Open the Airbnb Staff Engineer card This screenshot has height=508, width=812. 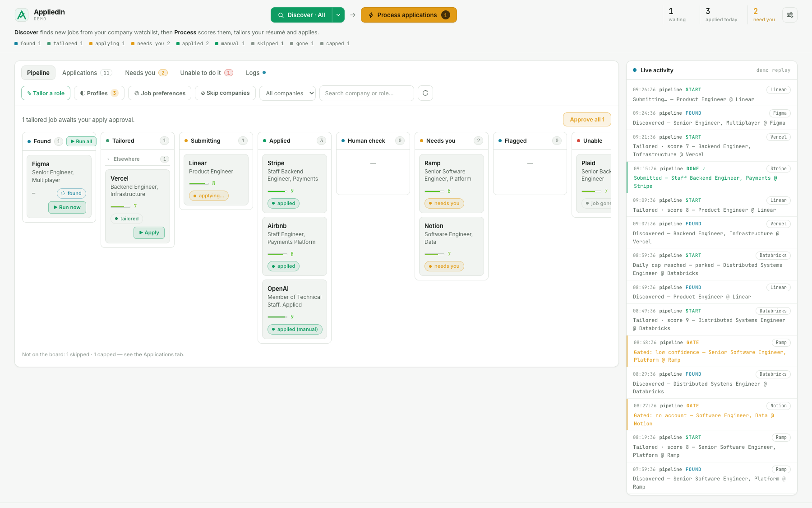pos(294,246)
